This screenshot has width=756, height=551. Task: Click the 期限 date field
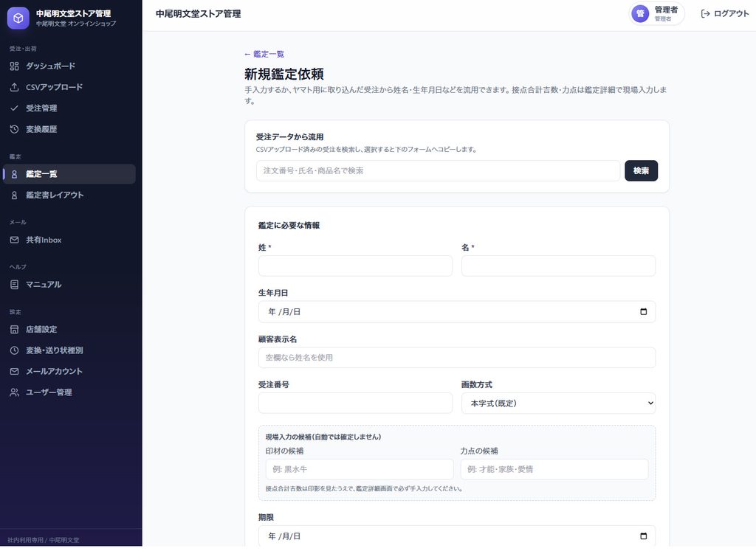[x=456, y=536]
